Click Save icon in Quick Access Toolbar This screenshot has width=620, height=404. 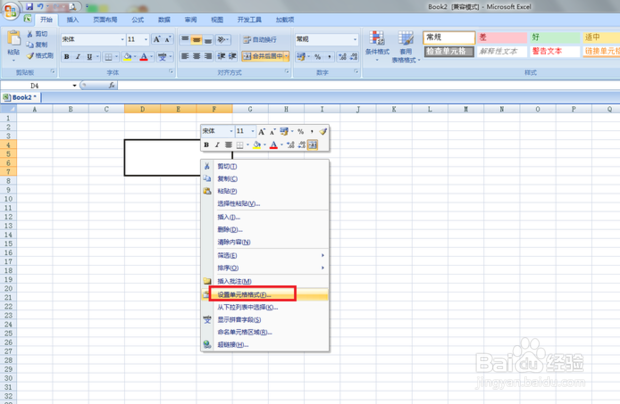pyautogui.click(x=29, y=7)
